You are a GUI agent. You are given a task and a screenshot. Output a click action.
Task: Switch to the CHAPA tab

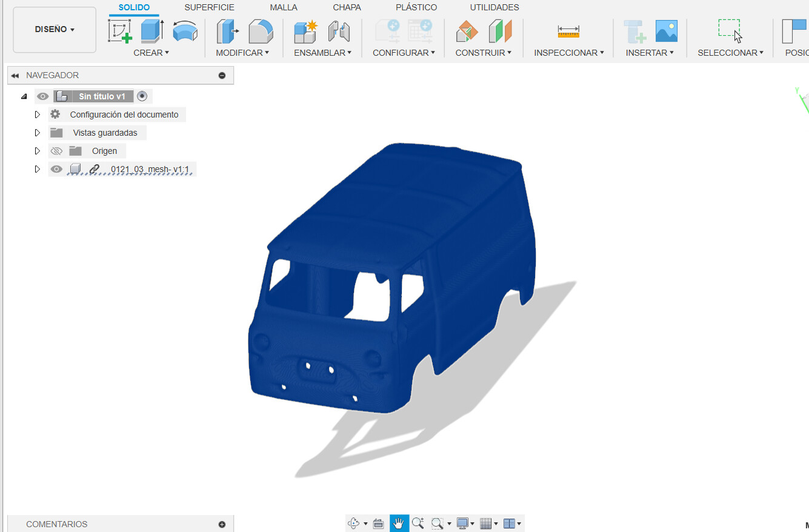[x=347, y=7]
